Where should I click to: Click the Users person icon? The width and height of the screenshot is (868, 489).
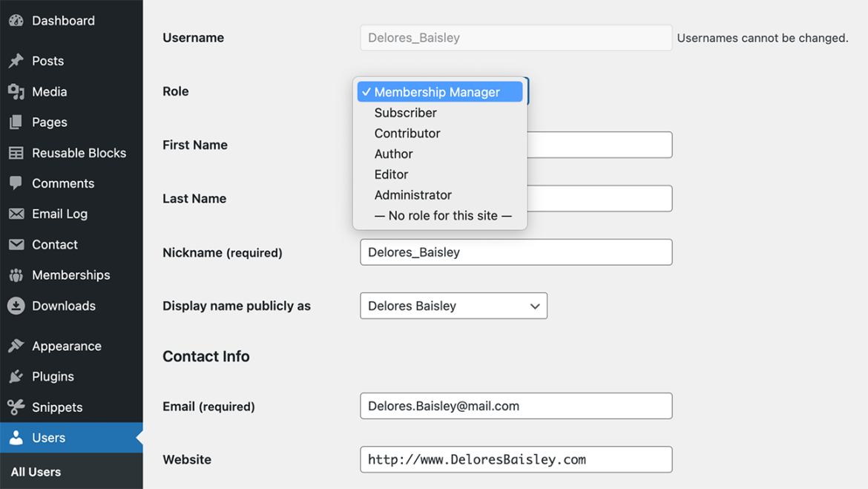(x=16, y=438)
